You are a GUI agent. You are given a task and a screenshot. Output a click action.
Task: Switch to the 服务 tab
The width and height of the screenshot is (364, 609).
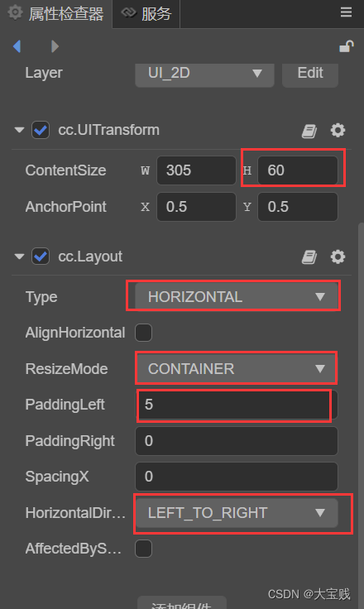[146, 14]
